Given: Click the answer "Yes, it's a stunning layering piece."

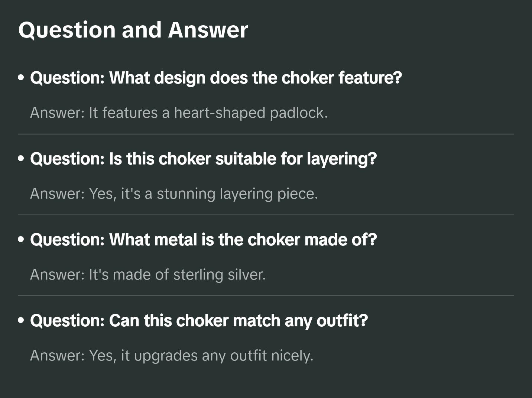Looking at the screenshot, I should coord(174,194).
